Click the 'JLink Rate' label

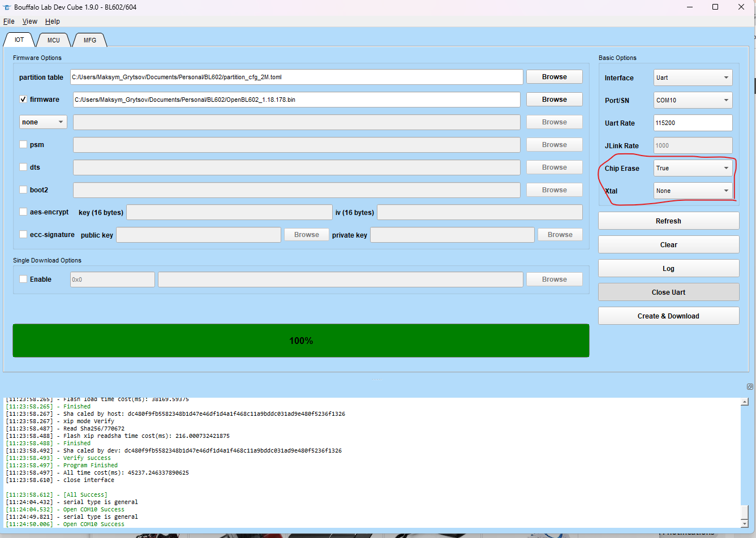point(621,146)
